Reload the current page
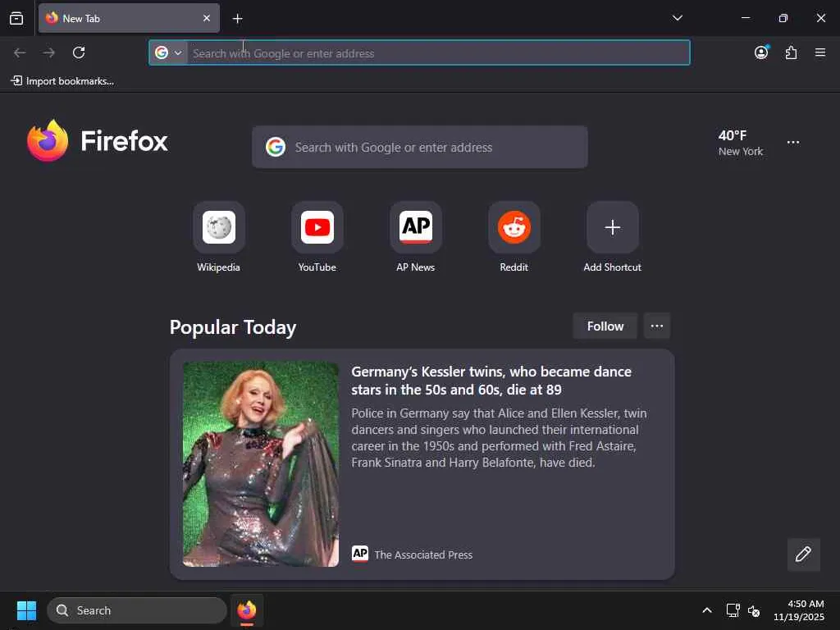840x630 pixels. click(79, 52)
